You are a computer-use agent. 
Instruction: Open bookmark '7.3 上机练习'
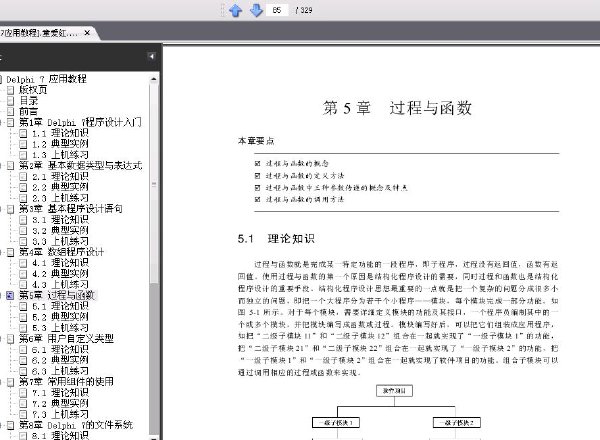pos(60,414)
